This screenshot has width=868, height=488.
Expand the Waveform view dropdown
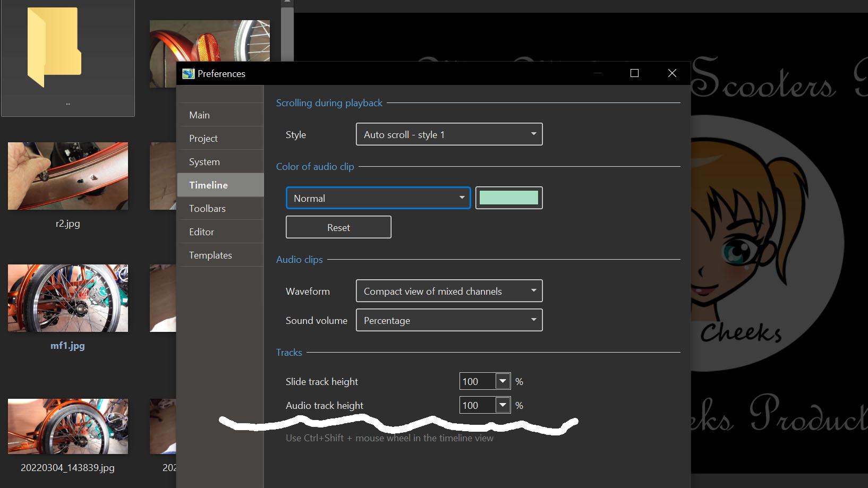click(x=449, y=291)
